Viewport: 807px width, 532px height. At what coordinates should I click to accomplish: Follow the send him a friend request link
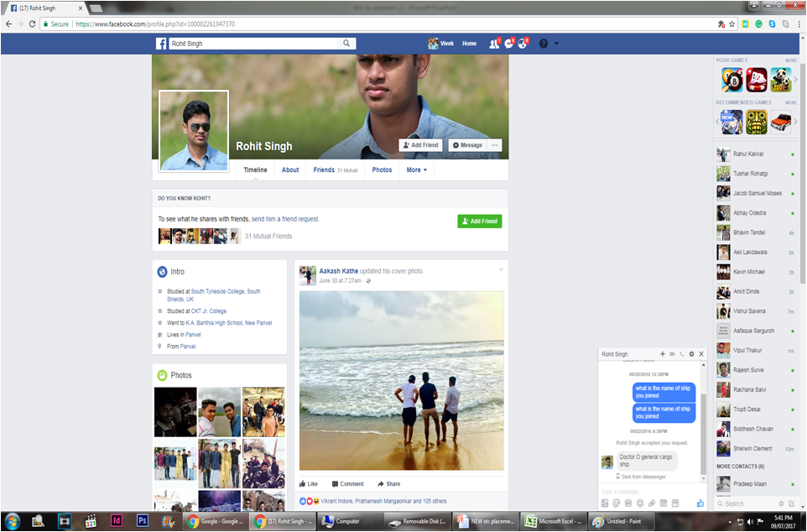pyautogui.click(x=285, y=219)
